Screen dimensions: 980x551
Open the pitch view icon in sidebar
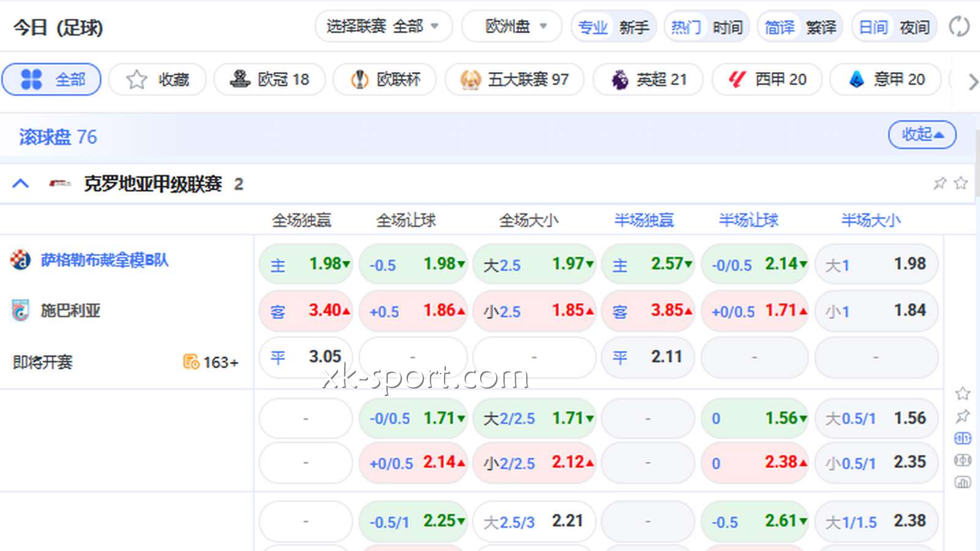click(x=963, y=460)
